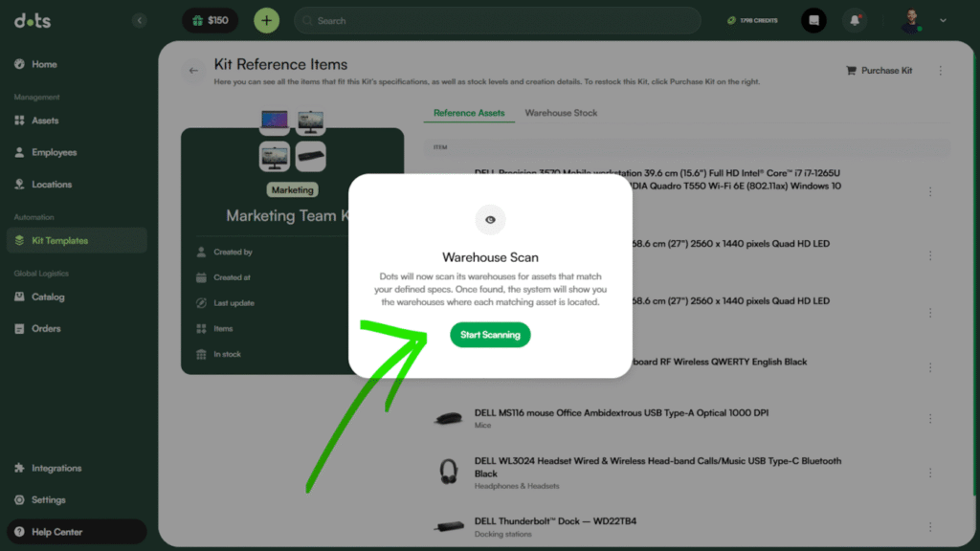Click the green plus add button
The image size is (980, 551).
point(266,20)
